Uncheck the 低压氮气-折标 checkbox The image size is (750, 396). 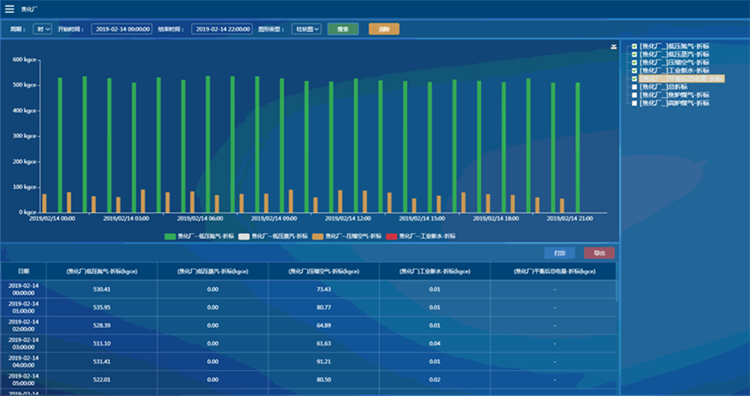point(634,46)
